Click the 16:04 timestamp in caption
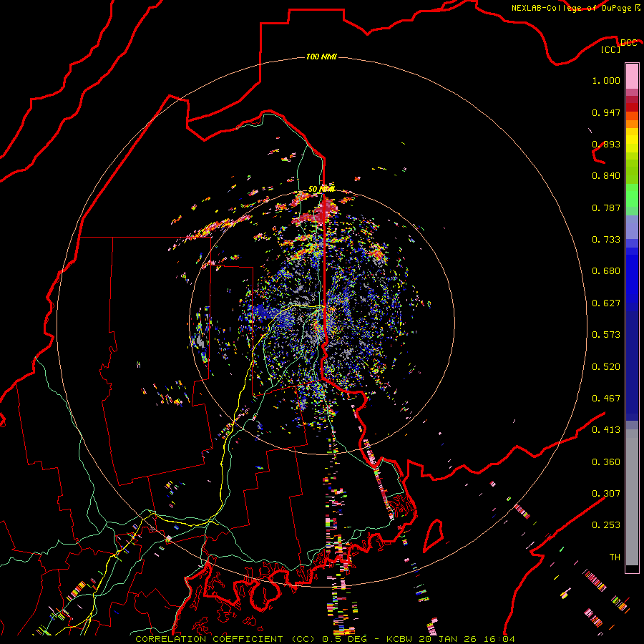The width and height of the screenshot is (644, 644). [499, 639]
